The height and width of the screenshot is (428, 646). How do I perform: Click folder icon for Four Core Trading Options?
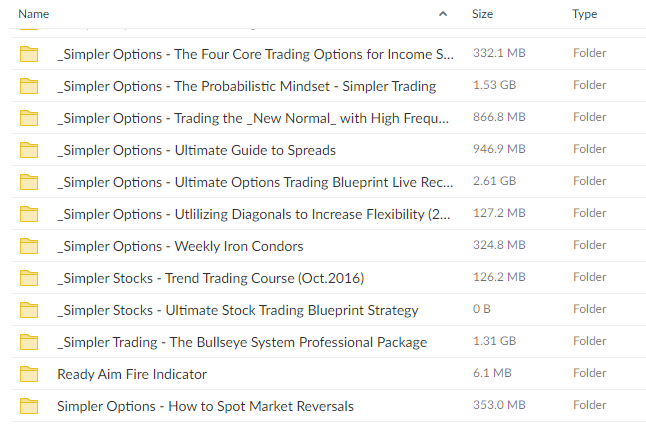pyautogui.click(x=29, y=54)
